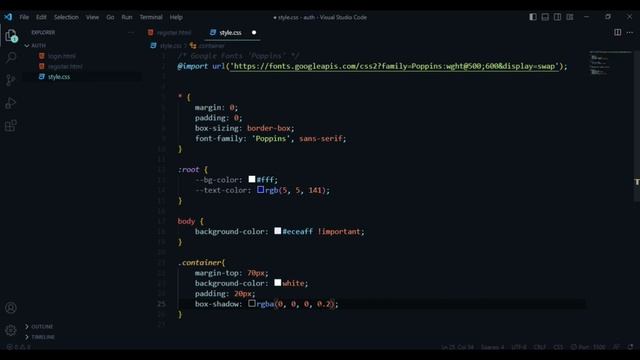Click the Ln 25 Col cursor position
Screen dimensions: 640x360
tap(457, 347)
